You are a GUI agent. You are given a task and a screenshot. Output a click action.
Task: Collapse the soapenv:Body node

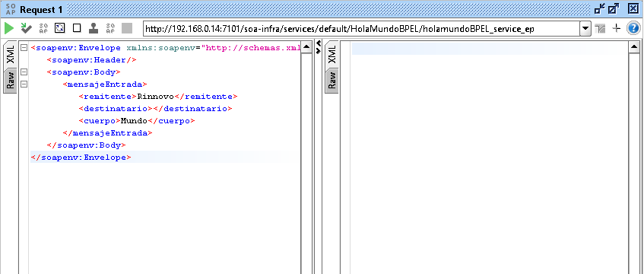(24, 72)
